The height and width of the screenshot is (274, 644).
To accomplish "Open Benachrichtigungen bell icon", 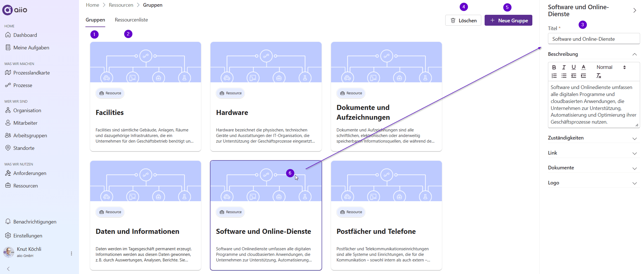I will pos(8,222).
